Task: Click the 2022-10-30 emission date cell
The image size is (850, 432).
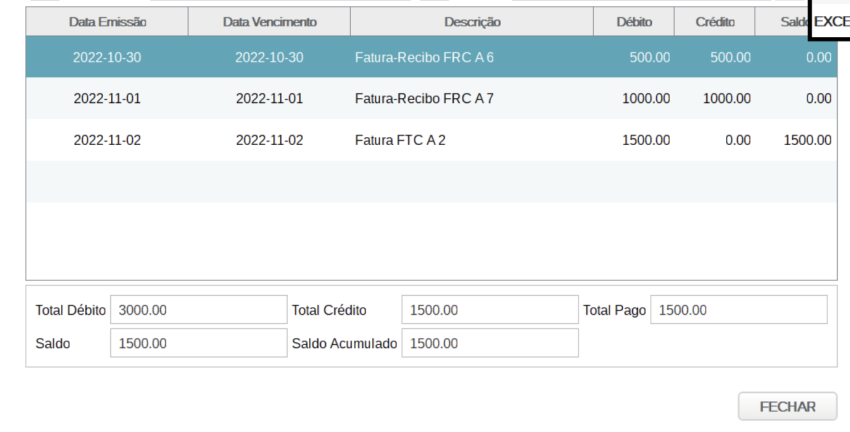Action: (x=107, y=57)
